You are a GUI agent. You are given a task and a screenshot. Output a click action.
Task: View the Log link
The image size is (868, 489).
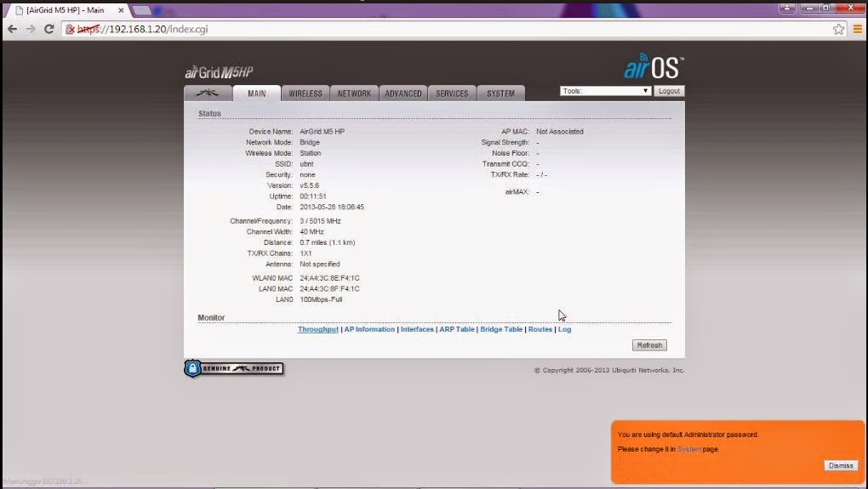coord(564,329)
